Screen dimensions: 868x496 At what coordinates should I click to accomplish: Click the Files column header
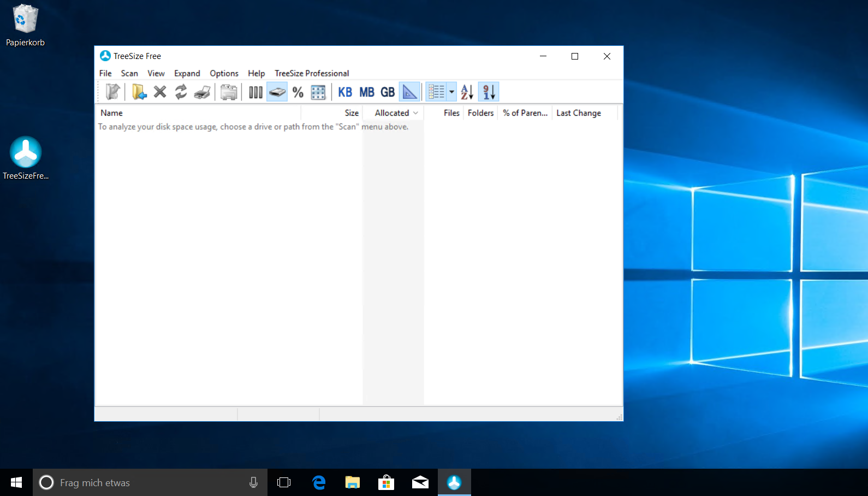click(443, 113)
